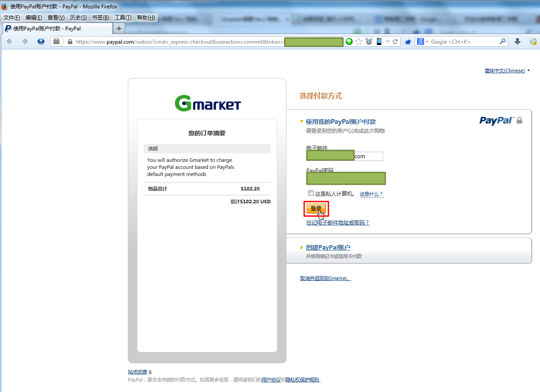540x392 pixels.
Task: Open the 隐私权保护规则 link
Action: point(302,380)
